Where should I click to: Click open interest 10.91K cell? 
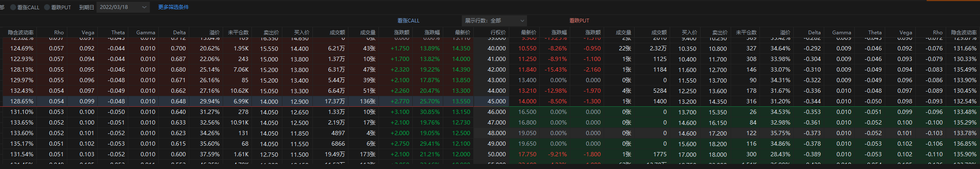click(239, 122)
